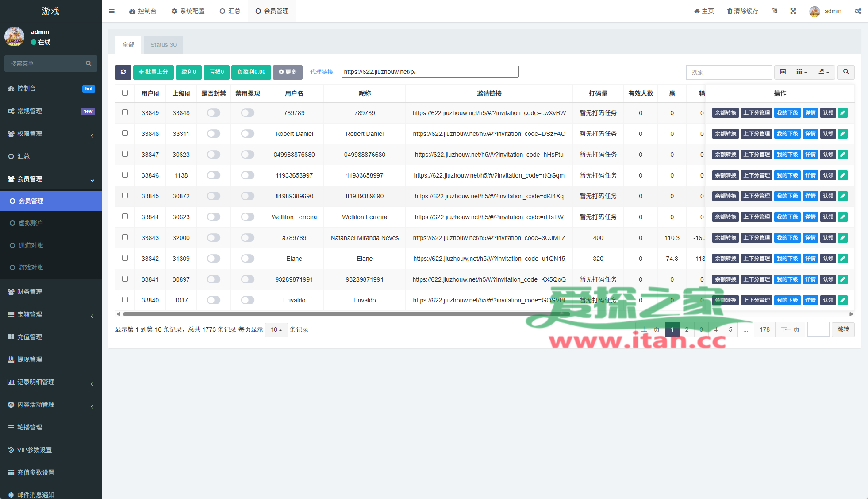Select 虚拟账户 submenu item
The height and width of the screenshot is (499, 868).
(51, 223)
